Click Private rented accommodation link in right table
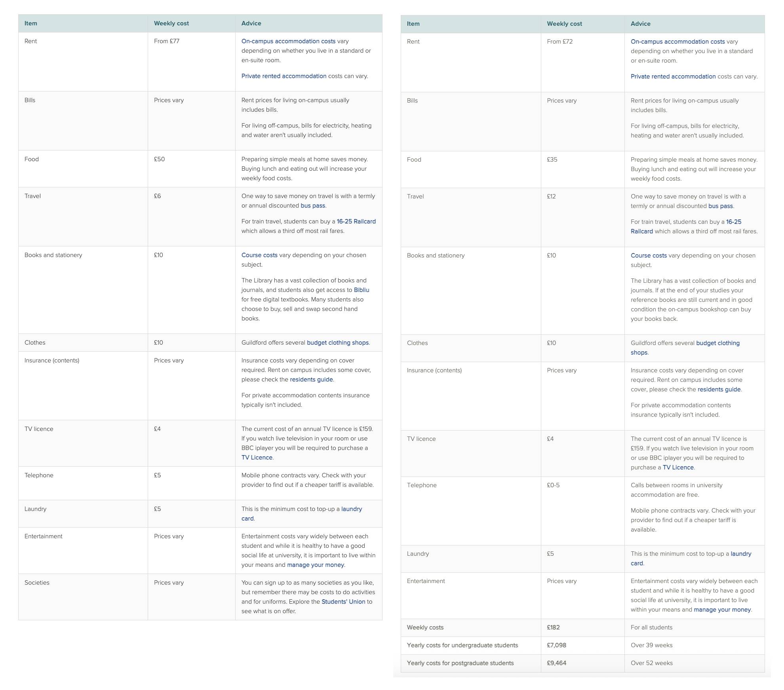The width and height of the screenshot is (784, 690). click(673, 76)
